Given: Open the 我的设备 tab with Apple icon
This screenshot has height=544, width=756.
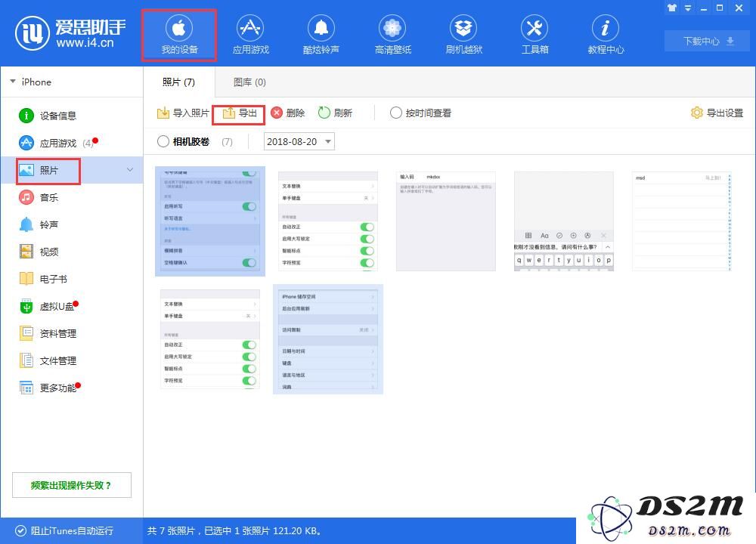Looking at the screenshot, I should 179,36.
